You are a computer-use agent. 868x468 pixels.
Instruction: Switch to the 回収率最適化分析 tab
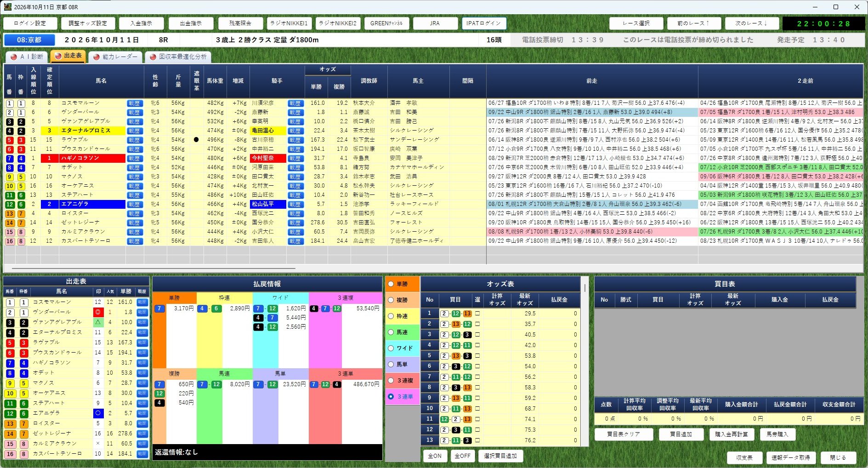click(178, 57)
